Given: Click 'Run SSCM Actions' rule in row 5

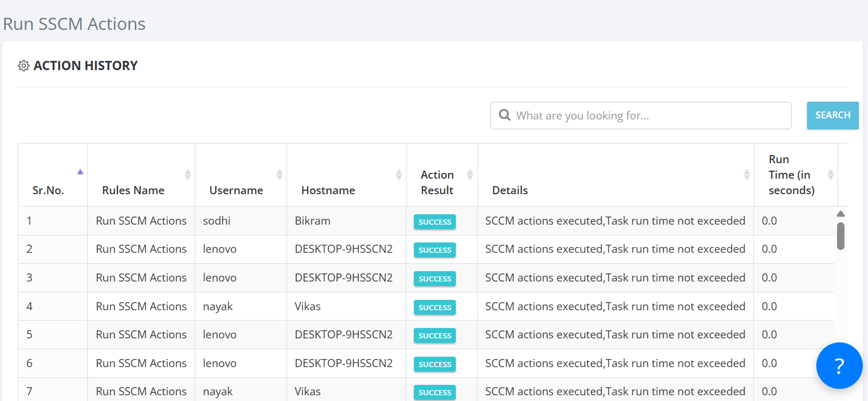Looking at the screenshot, I should 141,334.
